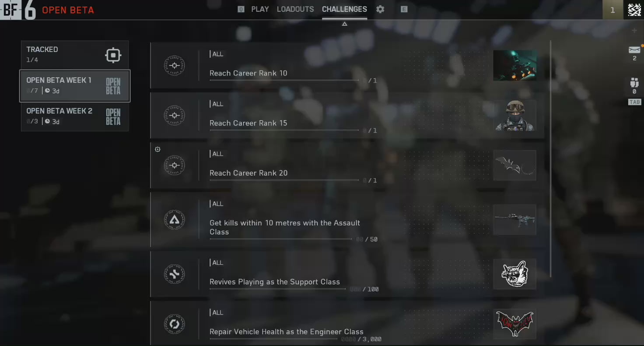This screenshot has width=644, height=346.
Task: Select the CHALLENGES tab
Action: coord(344,9)
